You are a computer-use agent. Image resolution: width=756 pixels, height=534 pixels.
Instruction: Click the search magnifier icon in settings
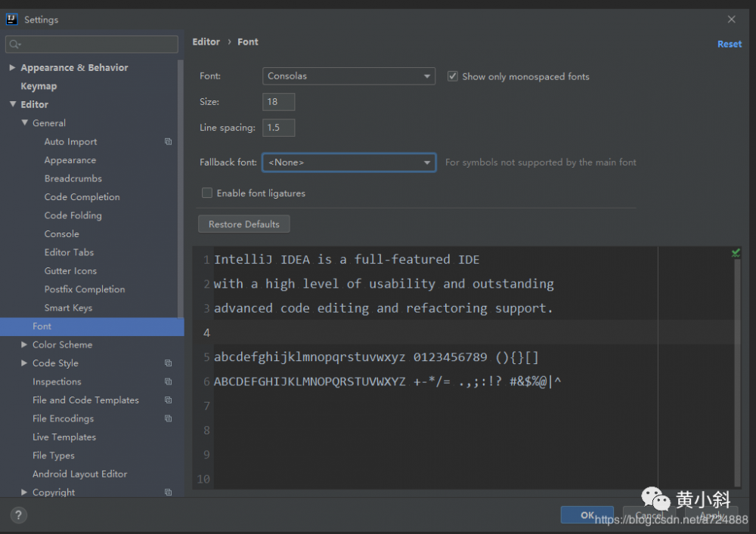coord(14,45)
